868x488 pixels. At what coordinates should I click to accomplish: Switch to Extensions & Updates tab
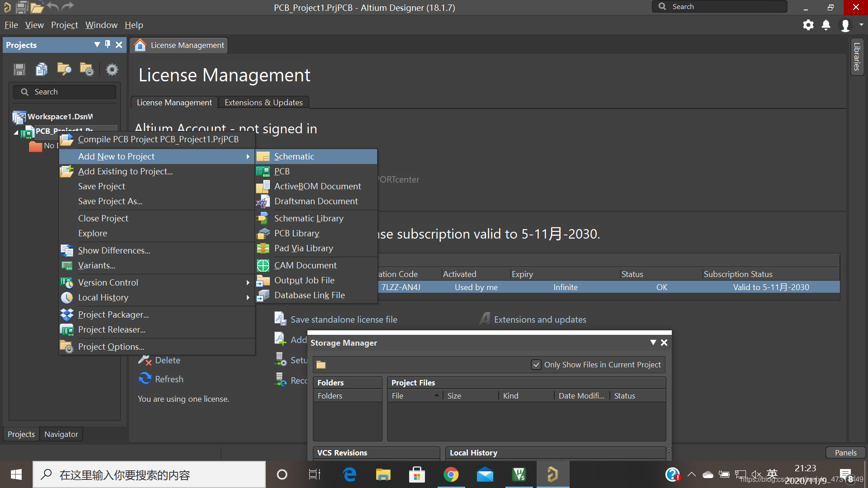(x=264, y=103)
